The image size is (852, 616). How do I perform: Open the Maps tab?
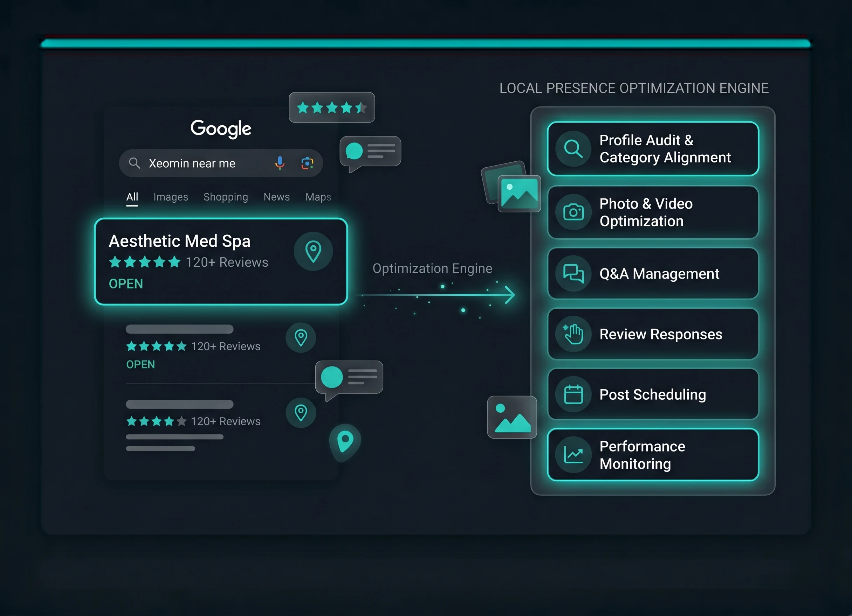click(318, 197)
